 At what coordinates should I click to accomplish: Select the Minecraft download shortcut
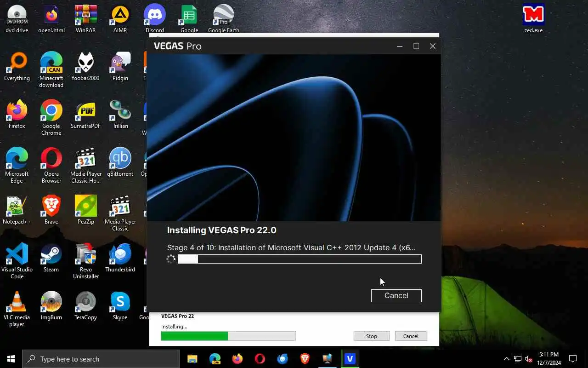point(51,70)
